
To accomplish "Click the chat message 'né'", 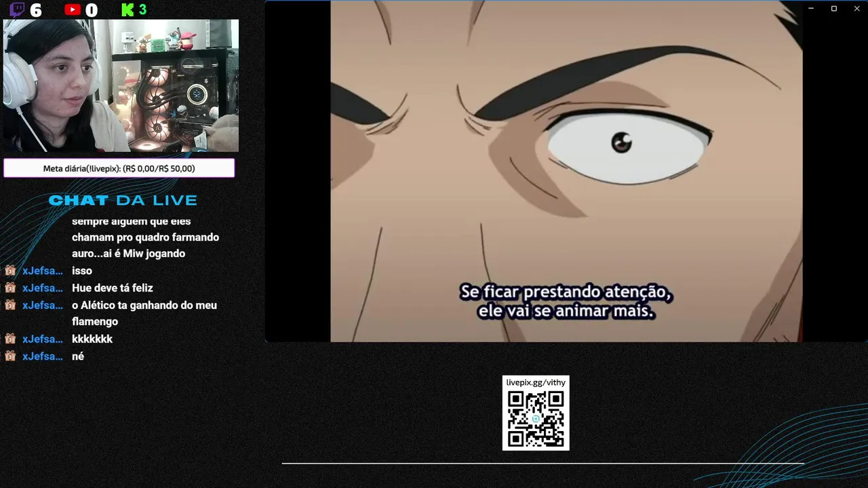I will [x=78, y=356].
